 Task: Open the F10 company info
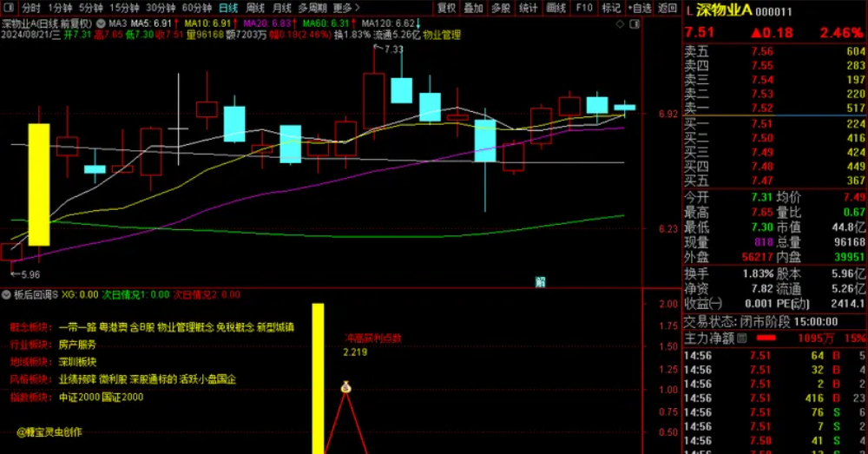point(584,8)
